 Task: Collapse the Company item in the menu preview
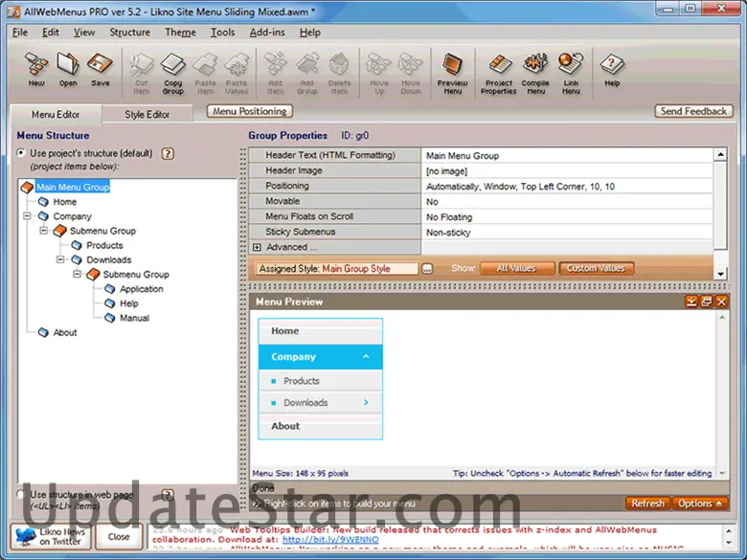(366, 357)
